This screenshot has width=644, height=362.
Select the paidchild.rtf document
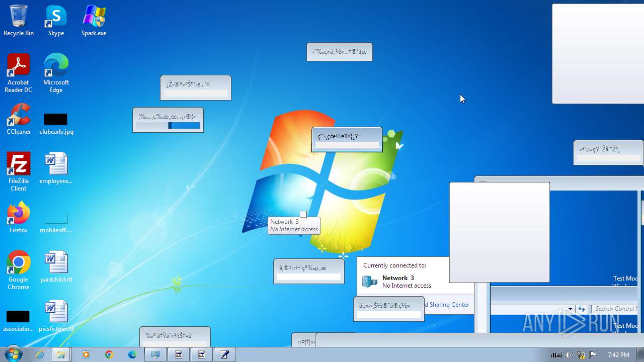(56, 267)
